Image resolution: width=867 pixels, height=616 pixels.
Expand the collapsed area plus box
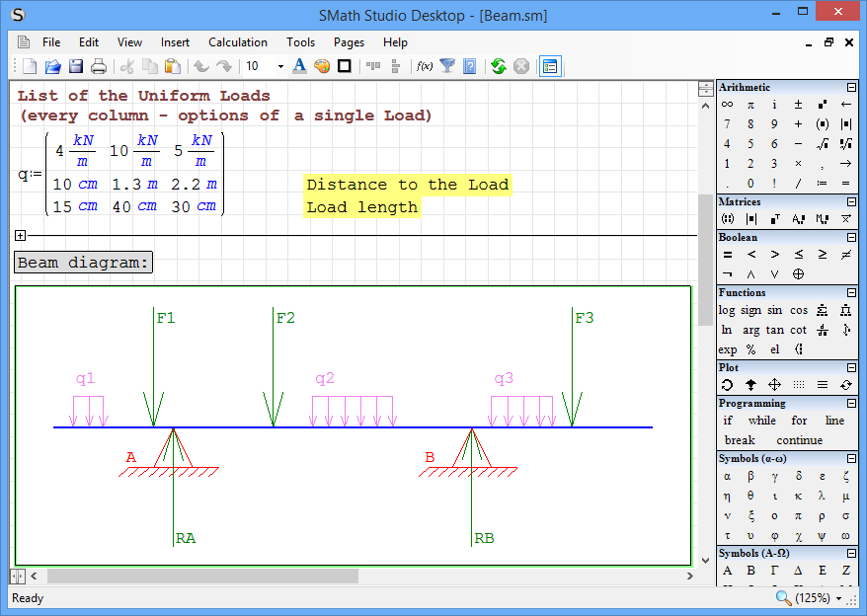pyautogui.click(x=20, y=236)
